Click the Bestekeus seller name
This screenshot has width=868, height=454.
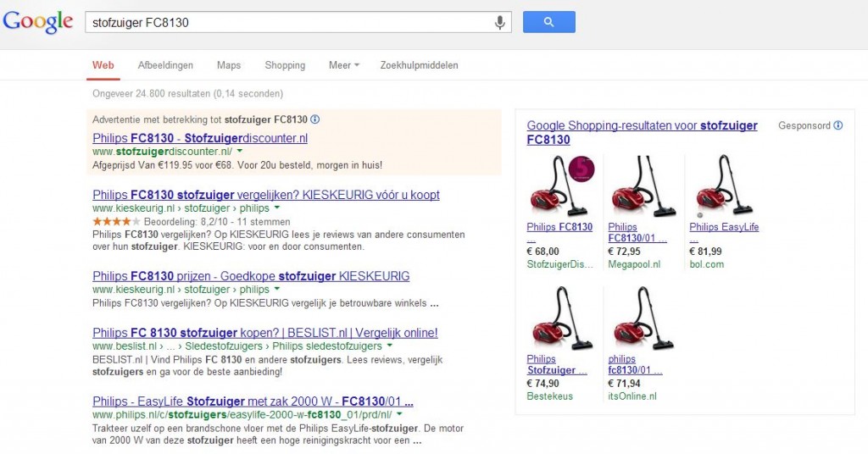point(549,396)
